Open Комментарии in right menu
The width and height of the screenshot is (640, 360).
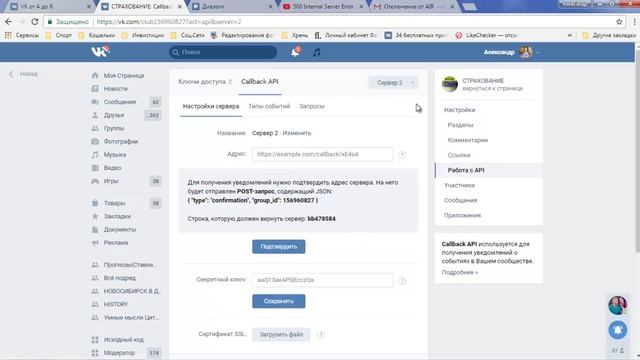coord(468,140)
